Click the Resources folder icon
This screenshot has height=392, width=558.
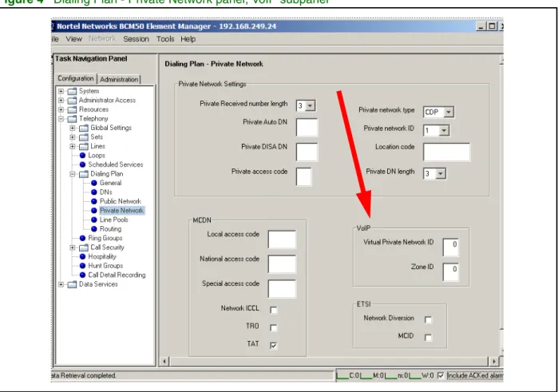coord(72,109)
